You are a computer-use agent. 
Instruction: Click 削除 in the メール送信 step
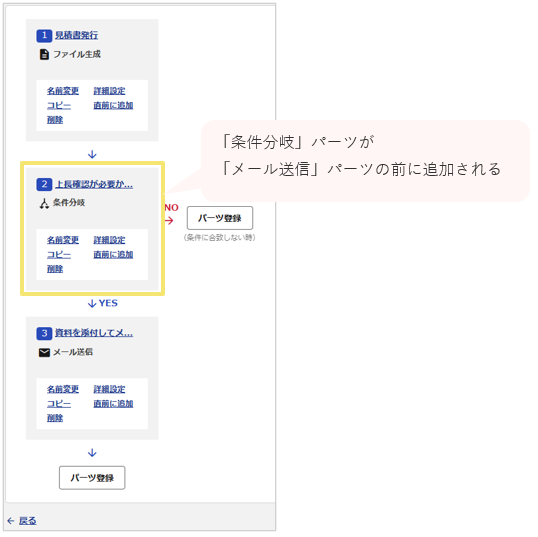[x=55, y=418]
